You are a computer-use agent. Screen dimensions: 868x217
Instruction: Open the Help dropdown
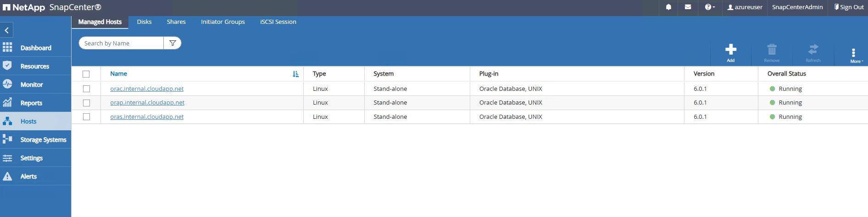pos(710,7)
